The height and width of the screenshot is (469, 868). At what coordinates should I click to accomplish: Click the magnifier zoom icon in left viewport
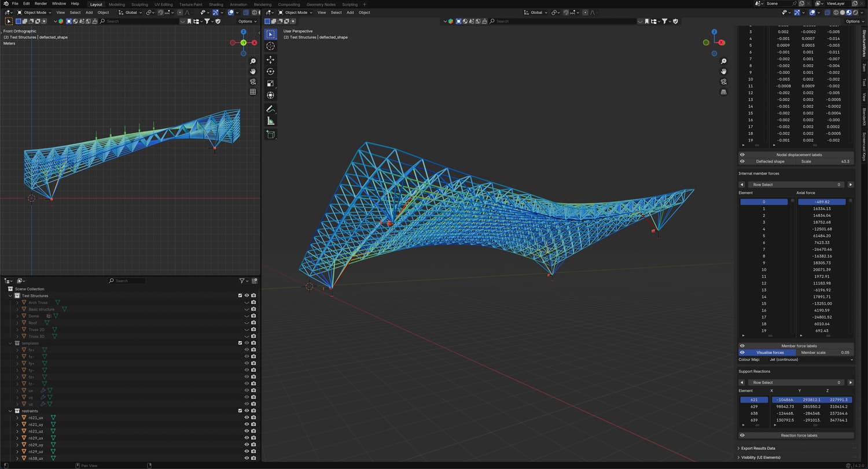pyautogui.click(x=253, y=61)
